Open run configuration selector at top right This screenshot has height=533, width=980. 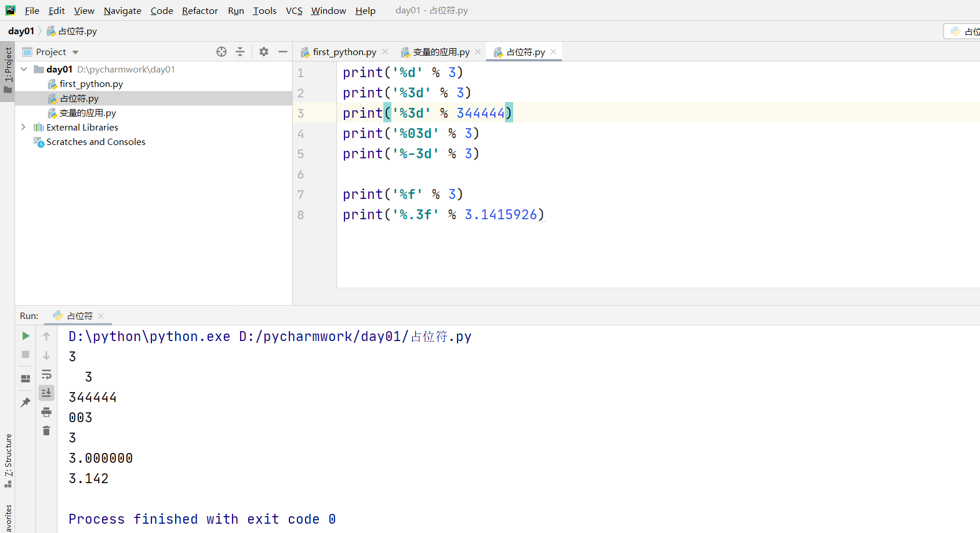tap(963, 31)
